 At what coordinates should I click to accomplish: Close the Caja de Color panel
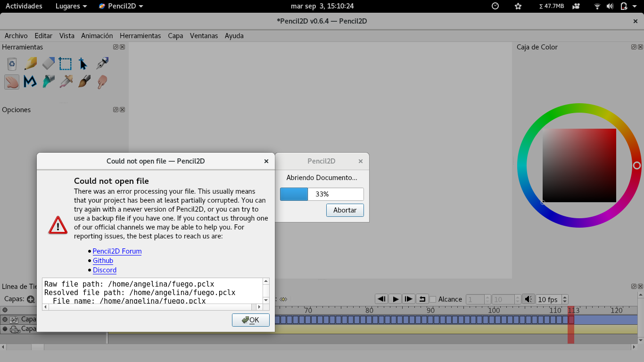pos(641,47)
